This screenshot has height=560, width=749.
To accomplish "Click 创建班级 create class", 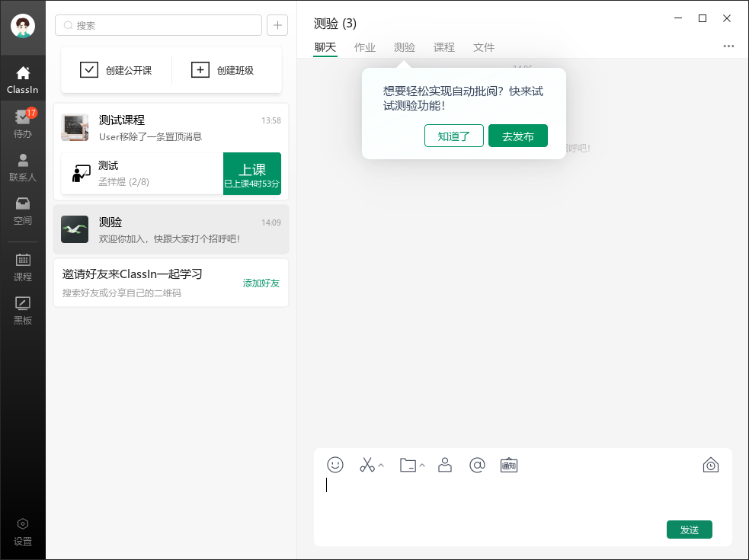I will coord(222,70).
